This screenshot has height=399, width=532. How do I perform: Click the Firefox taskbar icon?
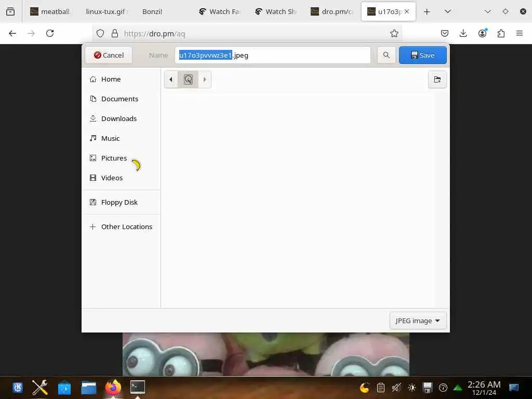(x=113, y=387)
